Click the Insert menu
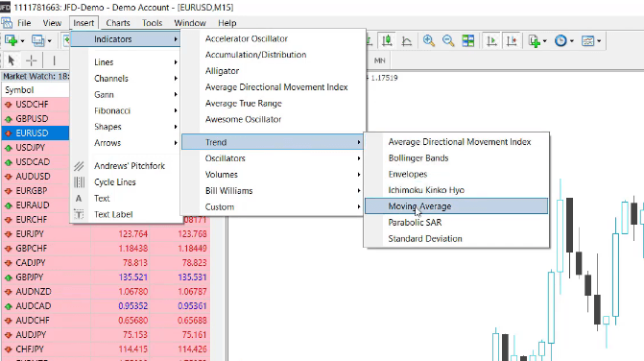This screenshot has width=644, height=361. (83, 23)
